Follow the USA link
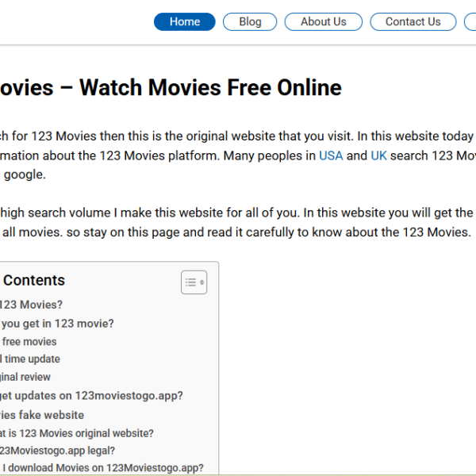Image resolution: width=476 pixels, height=476 pixels. (x=331, y=155)
